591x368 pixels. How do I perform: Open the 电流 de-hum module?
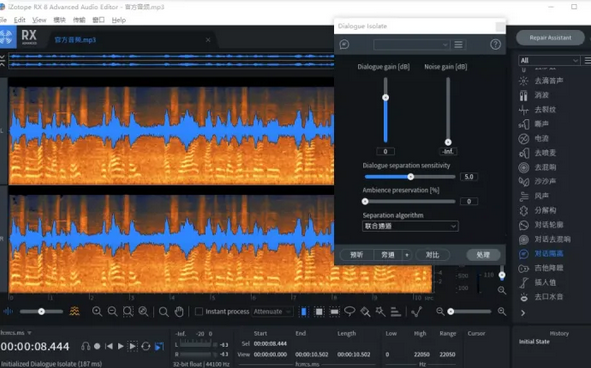click(x=534, y=138)
